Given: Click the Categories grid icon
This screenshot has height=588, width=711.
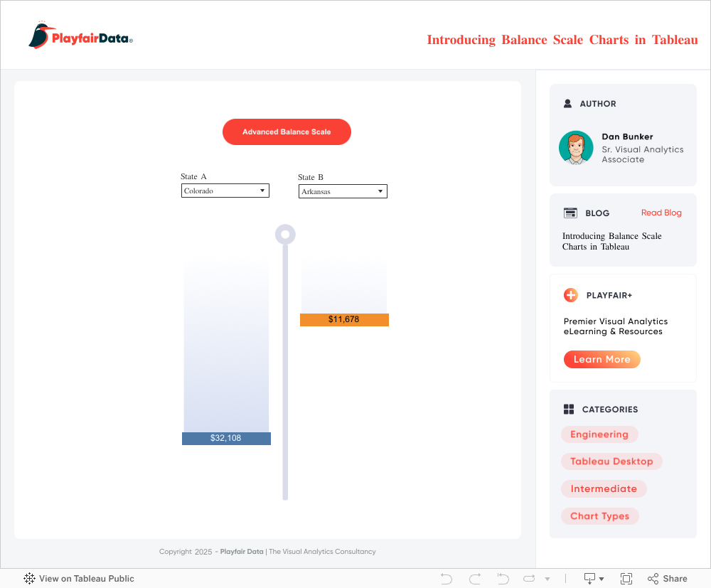Looking at the screenshot, I should tap(569, 410).
